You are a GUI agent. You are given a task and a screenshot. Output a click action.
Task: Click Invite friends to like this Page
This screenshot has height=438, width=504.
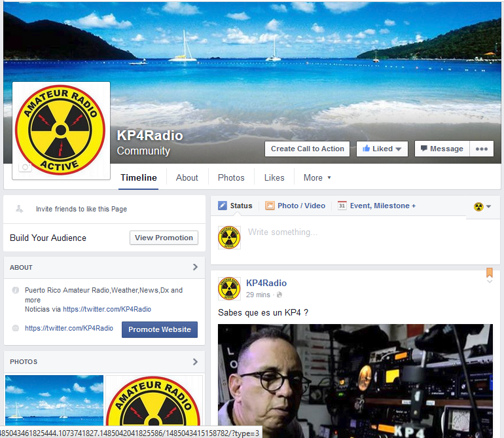click(x=81, y=209)
